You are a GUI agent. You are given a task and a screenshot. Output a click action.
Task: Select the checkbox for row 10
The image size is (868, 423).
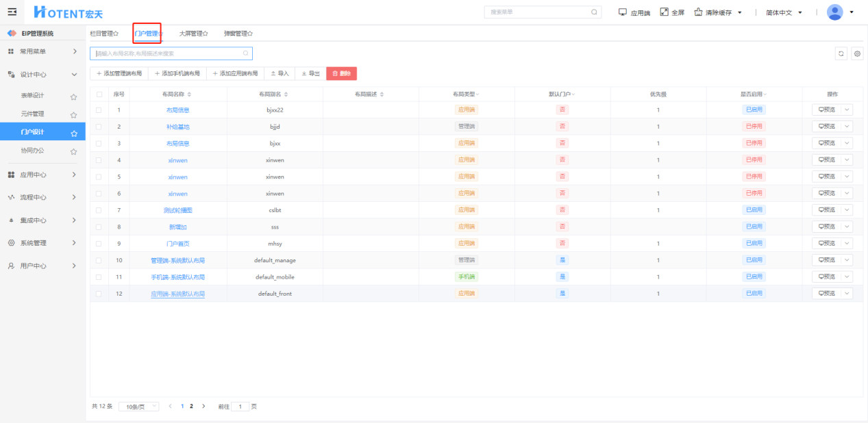coord(99,260)
